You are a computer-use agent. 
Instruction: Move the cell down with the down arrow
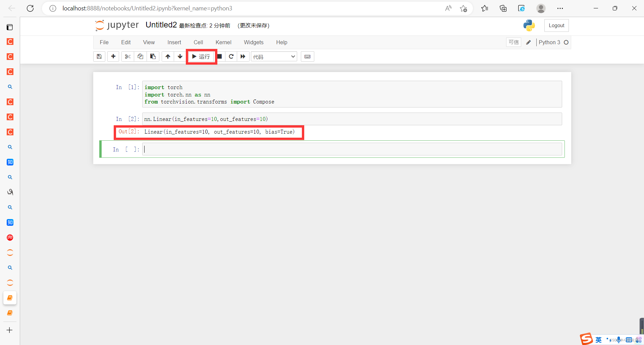(180, 56)
